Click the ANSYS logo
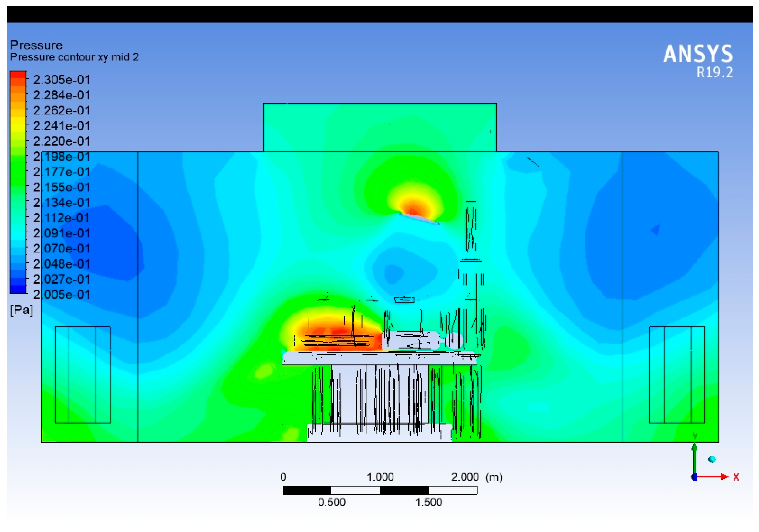 tap(698, 54)
